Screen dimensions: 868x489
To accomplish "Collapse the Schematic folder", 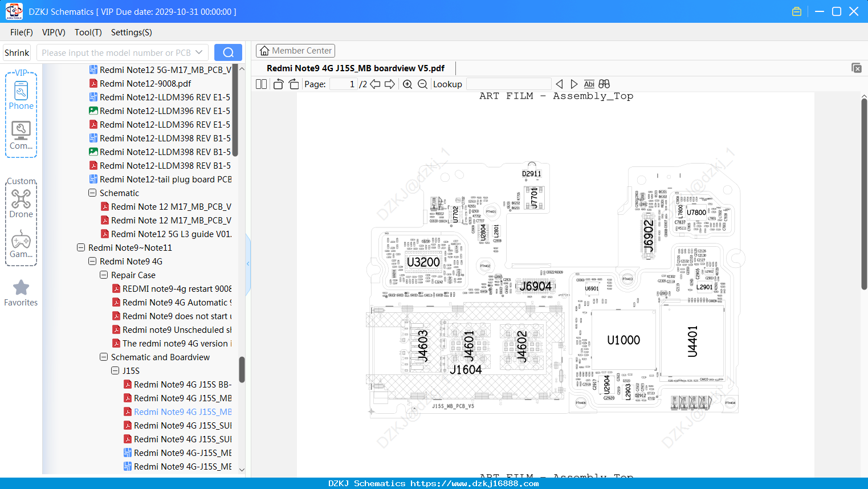I will (92, 193).
